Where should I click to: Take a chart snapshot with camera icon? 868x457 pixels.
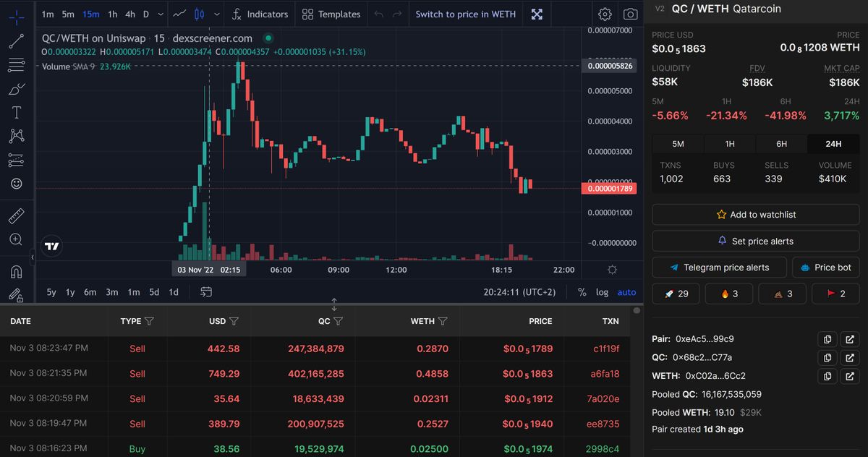click(631, 14)
